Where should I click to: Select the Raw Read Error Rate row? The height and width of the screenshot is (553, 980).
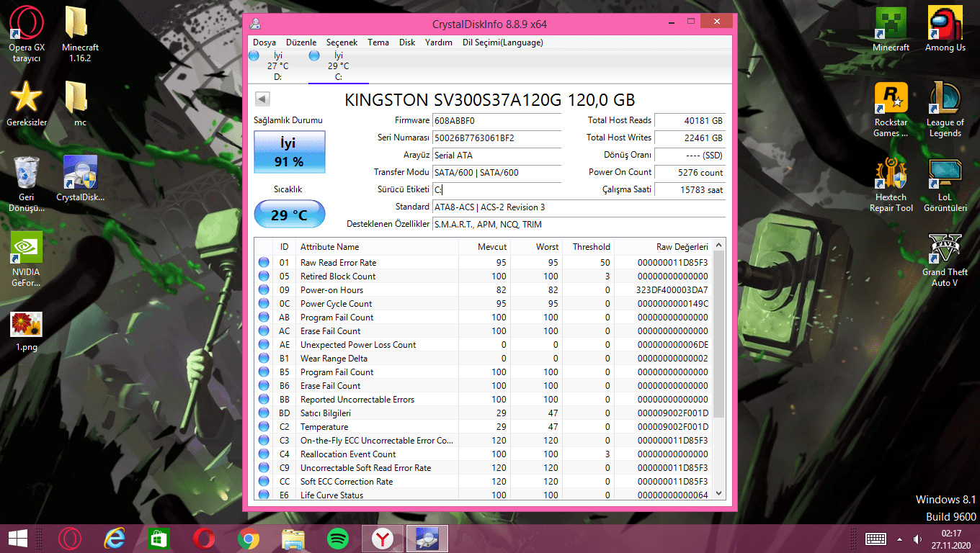[483, 262]
